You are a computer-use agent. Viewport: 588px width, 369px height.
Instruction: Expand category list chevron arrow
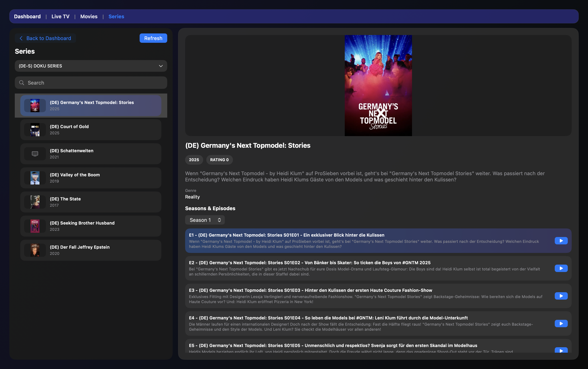[161, 66]
